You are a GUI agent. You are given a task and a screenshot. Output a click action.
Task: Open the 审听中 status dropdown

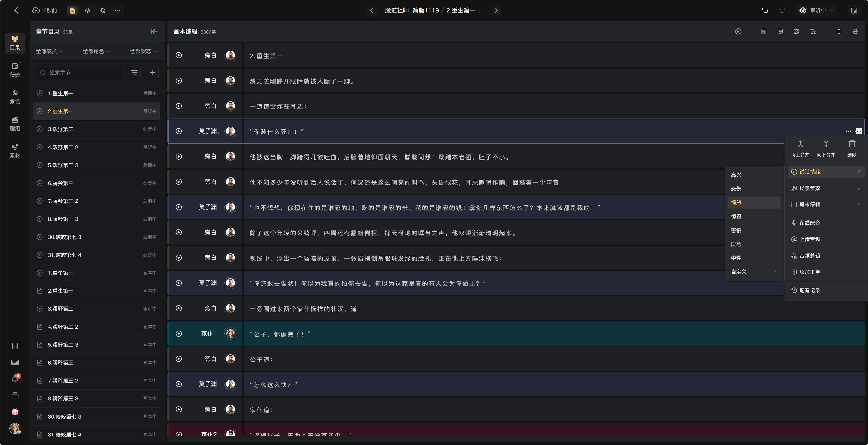point(817,10)
